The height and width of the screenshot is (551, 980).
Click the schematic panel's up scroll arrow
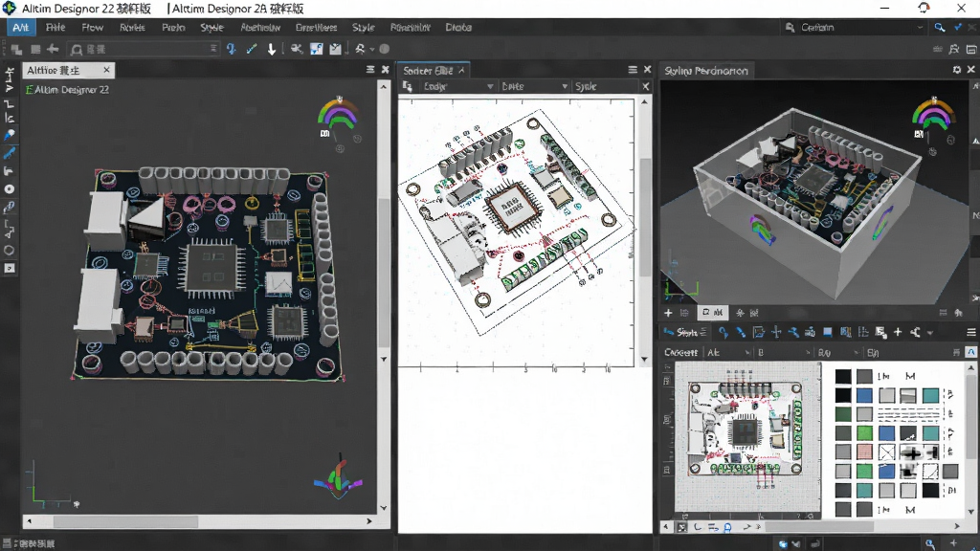[x=644, y=101]
